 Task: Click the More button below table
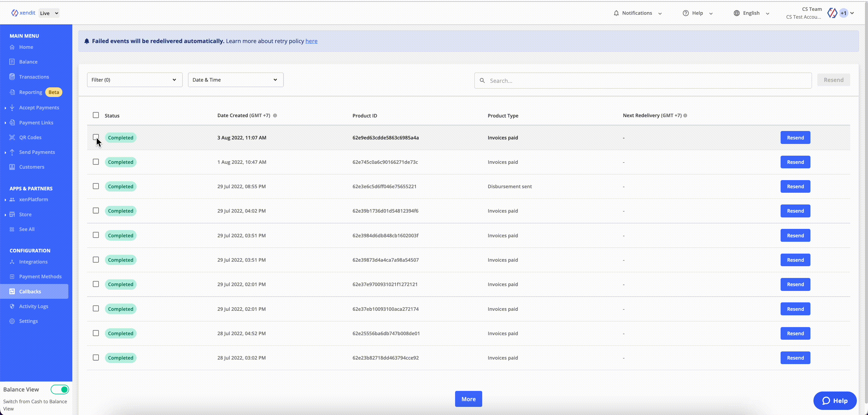(x=468, y=399)
